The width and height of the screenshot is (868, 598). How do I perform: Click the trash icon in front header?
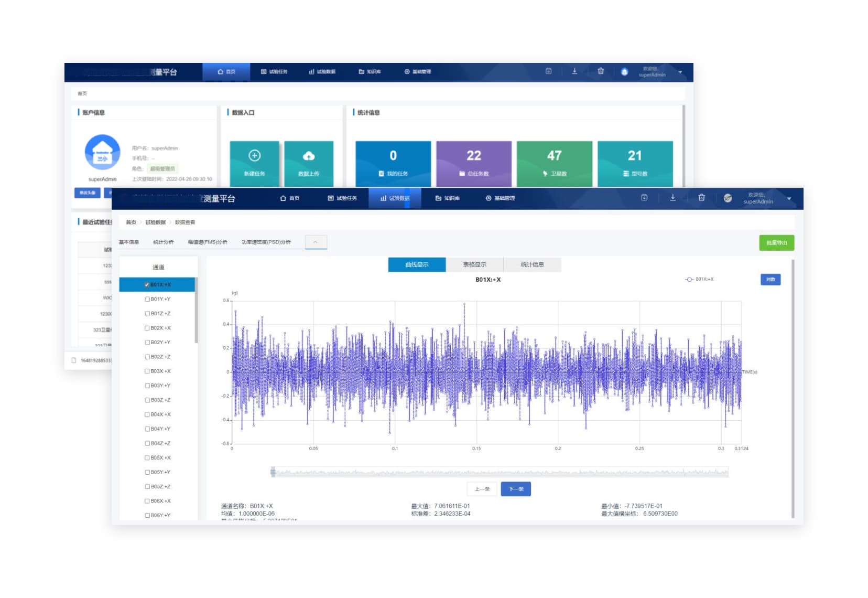(701, 198)
